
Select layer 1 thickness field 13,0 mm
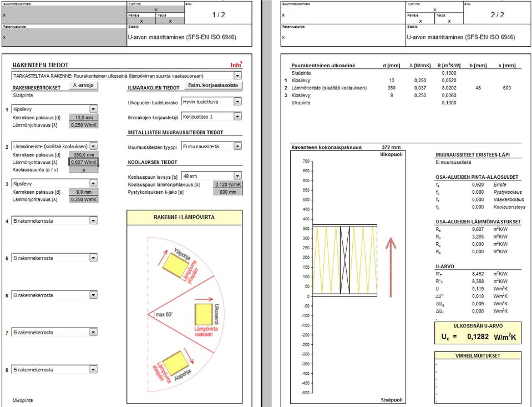pyautogui.click(x=84, y=118)
